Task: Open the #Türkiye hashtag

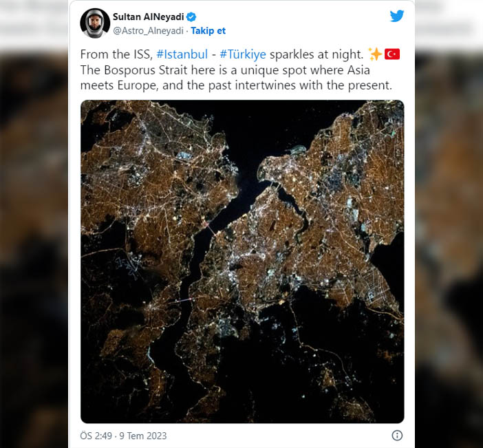Action: coord(243,54)
